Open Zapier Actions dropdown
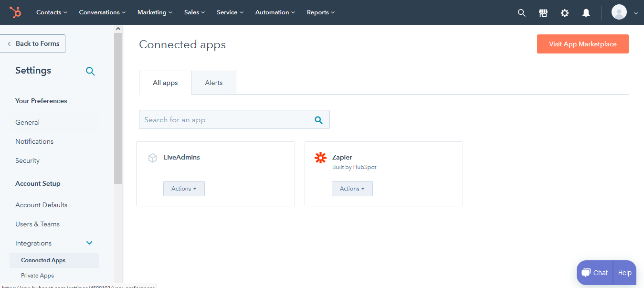This screenshot has width=644, height=288. point(352,189)
